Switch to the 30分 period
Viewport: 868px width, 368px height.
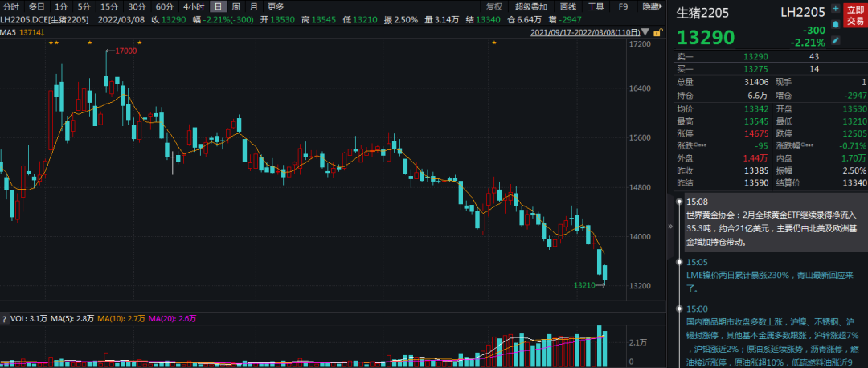137,7
